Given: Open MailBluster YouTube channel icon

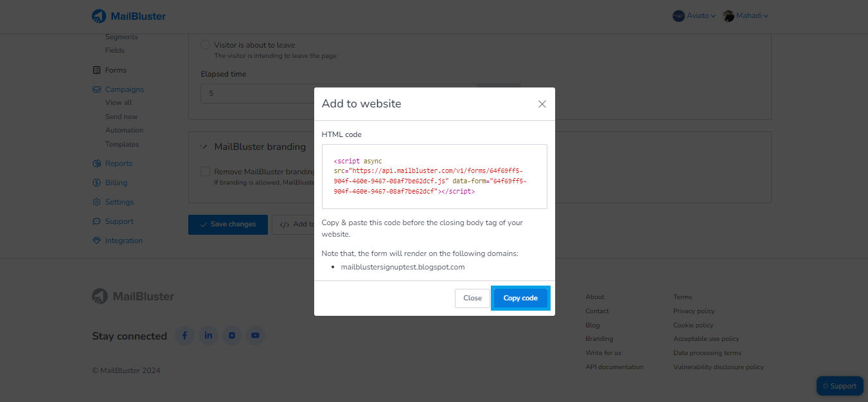Looking at the screenshot, I should tap(255, 336).
